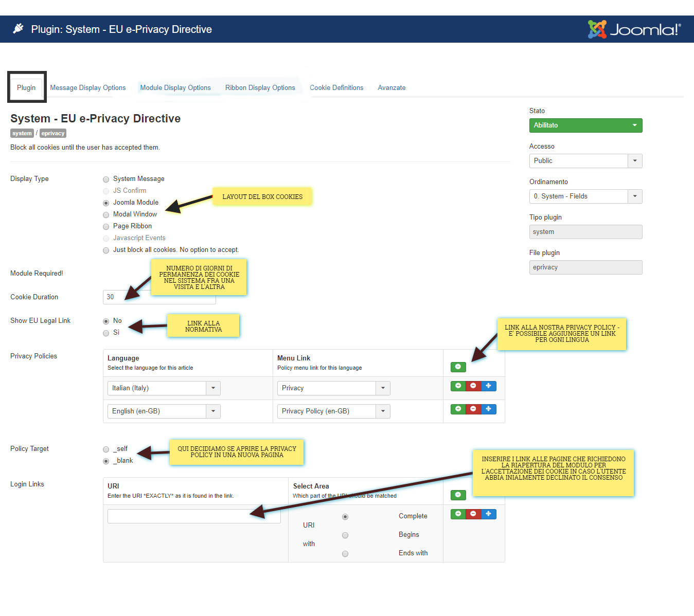Switch to Message Display Options tab
694x616 pixels.
point(88,88)
